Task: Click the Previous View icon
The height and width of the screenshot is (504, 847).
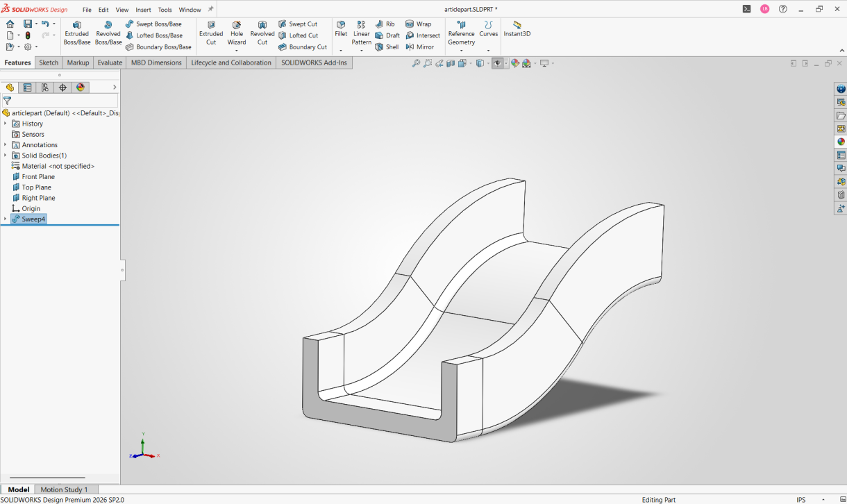Action: [439, 63]
